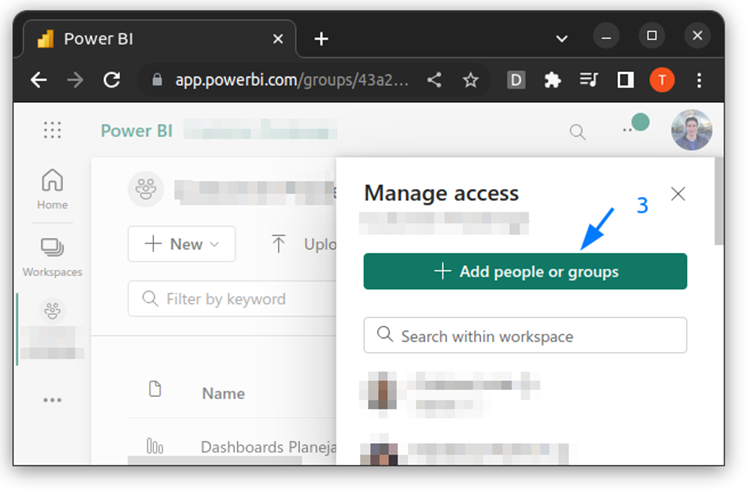Viewport: 750px width, 489px height.
Task: Open the Power BI app launcher grid
Action: (52, 130)
